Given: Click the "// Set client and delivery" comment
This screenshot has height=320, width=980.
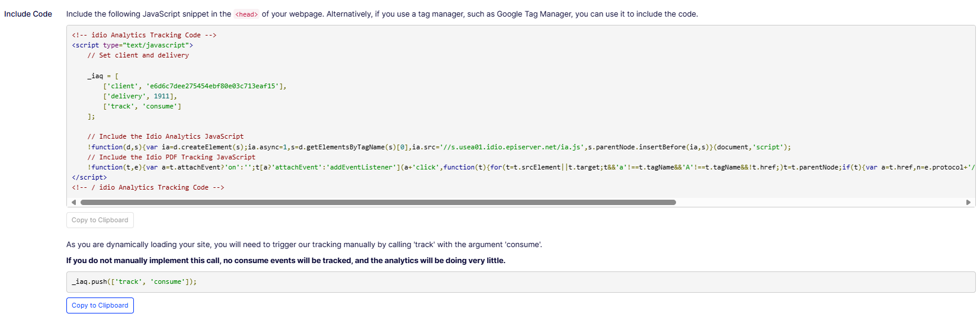Looking at the screenshot, I should click(138, 55).
